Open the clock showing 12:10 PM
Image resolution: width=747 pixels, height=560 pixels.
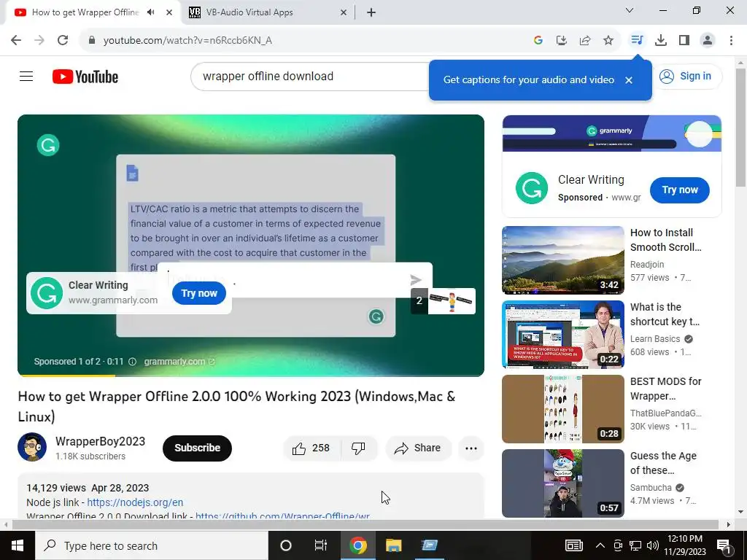click(685, 545)
